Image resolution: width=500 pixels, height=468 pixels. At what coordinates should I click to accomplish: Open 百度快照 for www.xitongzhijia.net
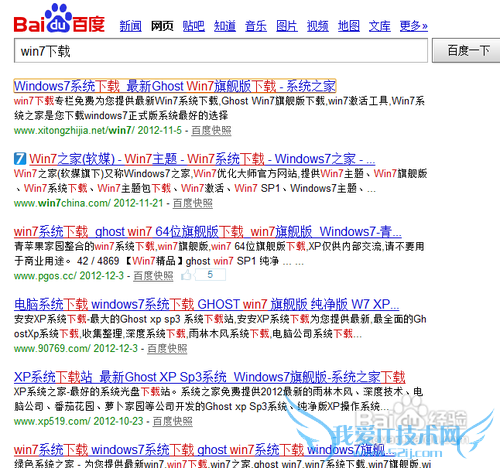tap(211, 131)
